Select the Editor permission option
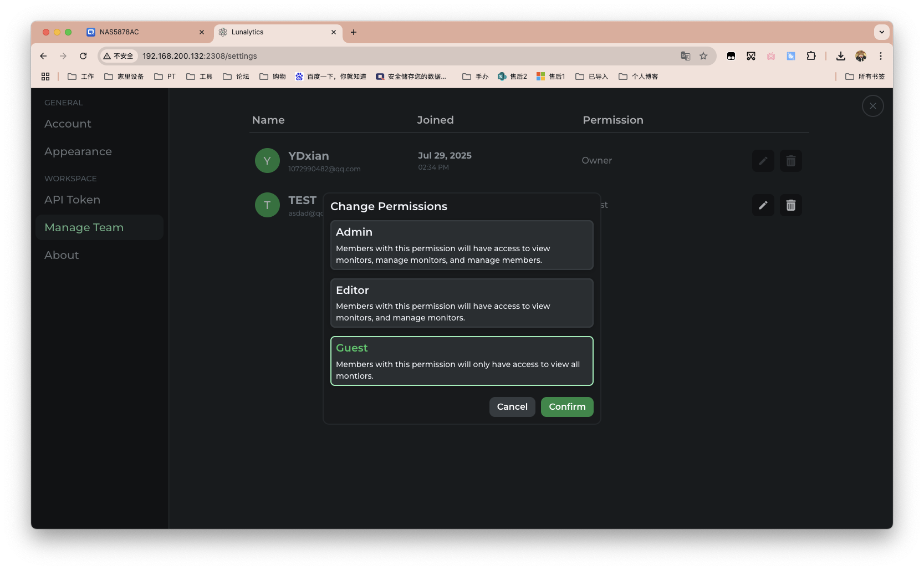The image size is (924, 570). point(461,303)
